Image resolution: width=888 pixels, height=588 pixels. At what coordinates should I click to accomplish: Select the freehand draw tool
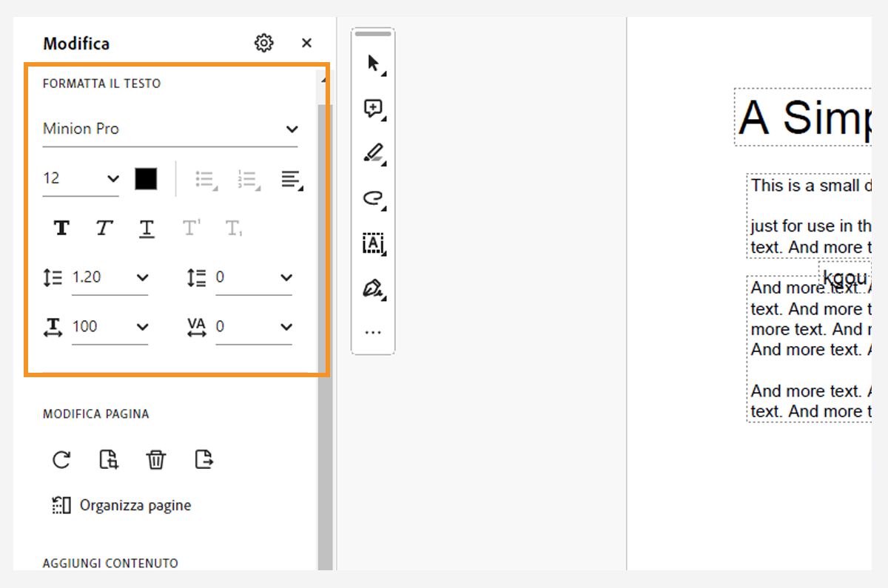[x=373, y=198]
